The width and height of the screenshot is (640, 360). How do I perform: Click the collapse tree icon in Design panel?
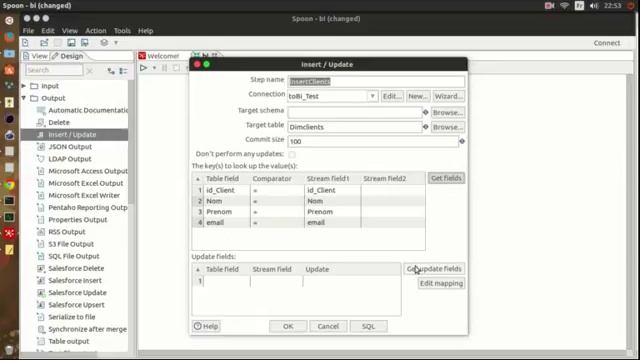(x=123, y=71)
